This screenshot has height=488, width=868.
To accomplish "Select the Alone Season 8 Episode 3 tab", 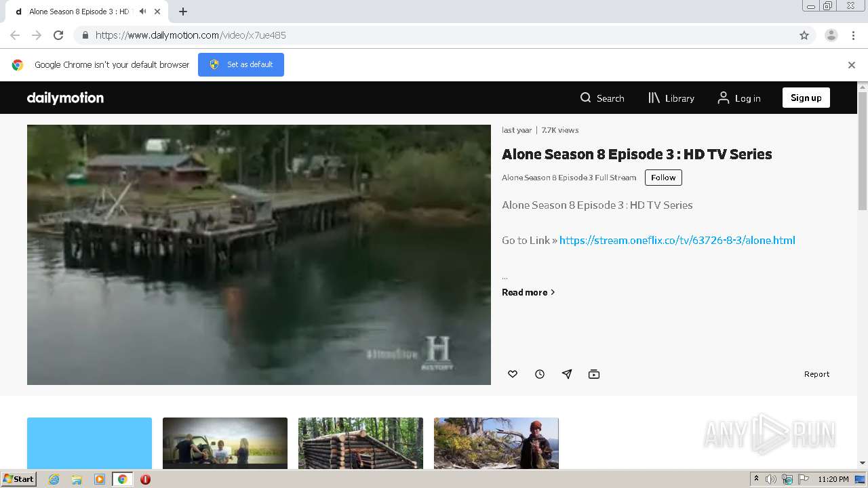I will [86, 12].
